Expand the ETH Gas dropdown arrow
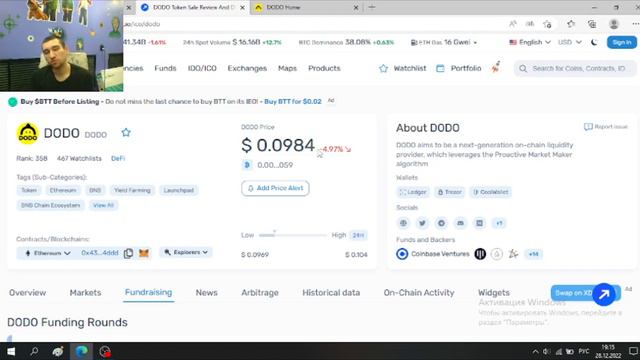 [475, 42]
